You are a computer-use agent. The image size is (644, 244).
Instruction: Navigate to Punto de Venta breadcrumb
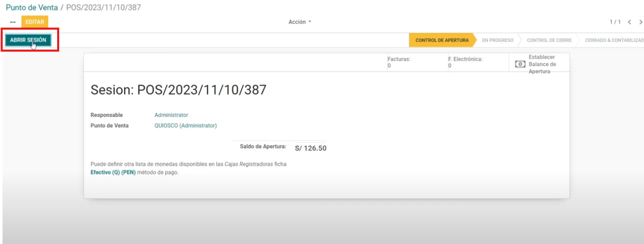pyautogui.click(x=32, y=8)
